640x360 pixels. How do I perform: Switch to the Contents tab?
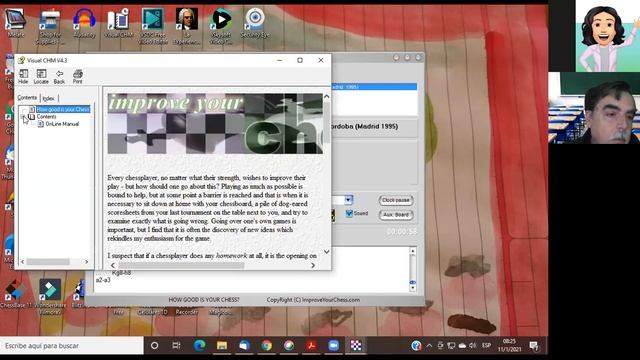point(27,98)
